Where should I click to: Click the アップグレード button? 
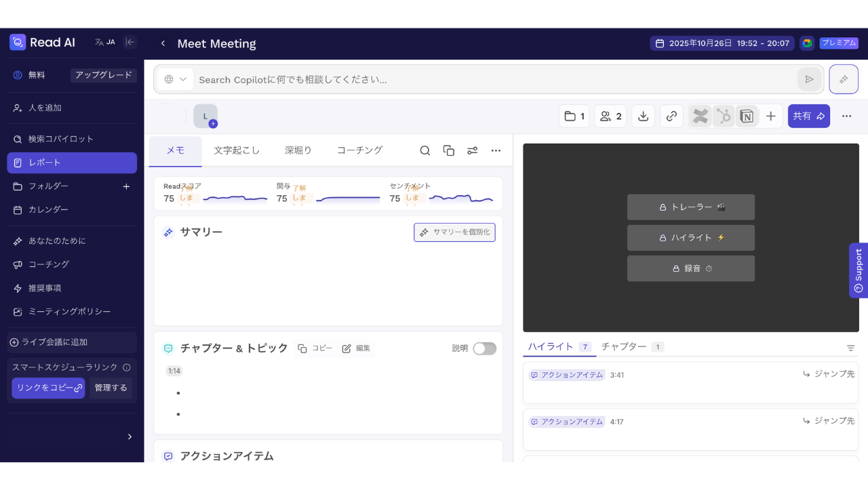(103, 75)
